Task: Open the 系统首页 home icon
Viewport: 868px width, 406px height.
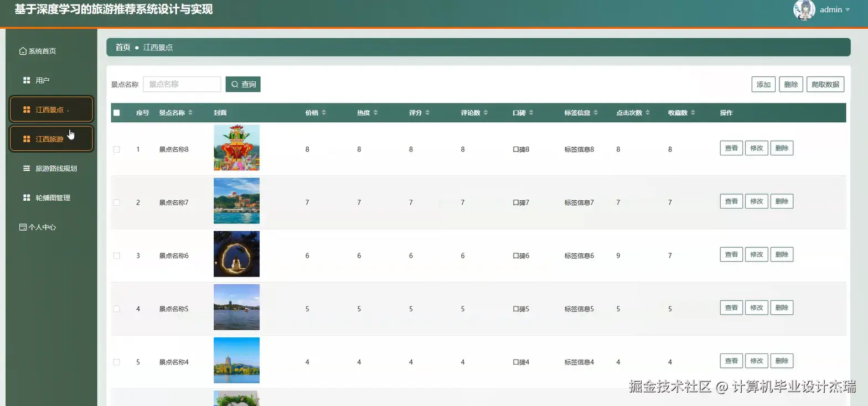Action: [23, 51]
